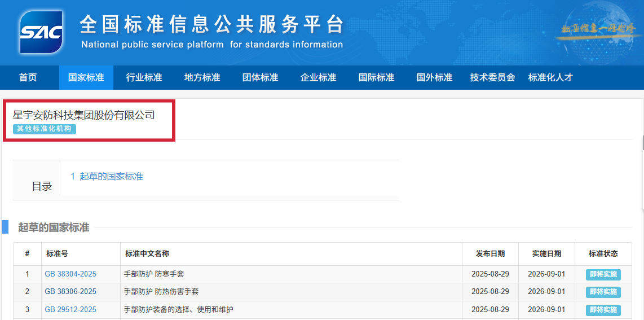Image resolution: width=644 pixels, height=320 pixels.
Task: Open the 标准化人才 navigation item
Action: [550, 77]
